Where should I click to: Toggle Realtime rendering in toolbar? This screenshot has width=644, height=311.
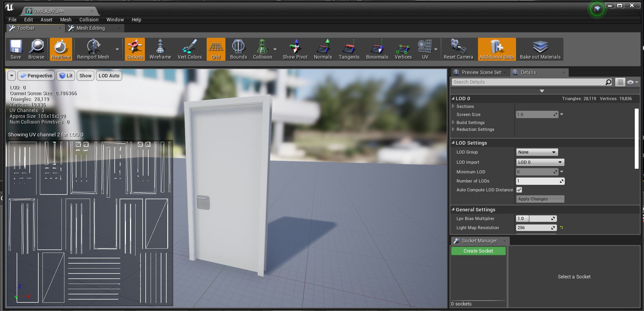click(x=61, y=49)
